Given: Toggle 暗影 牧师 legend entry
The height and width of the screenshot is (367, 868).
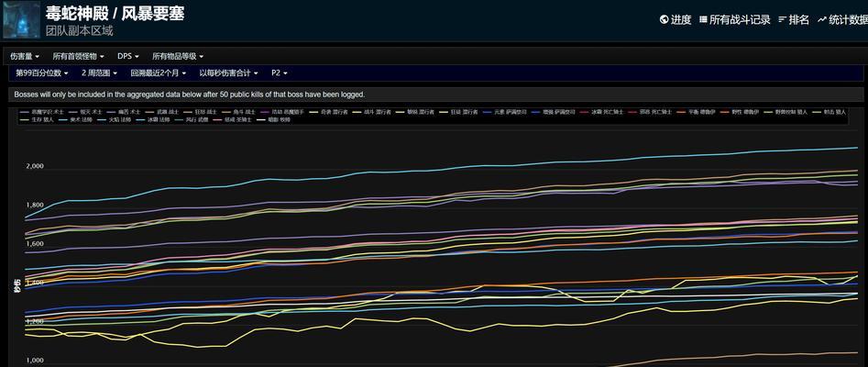Looking at the screenshot, I should click(273, 119).
